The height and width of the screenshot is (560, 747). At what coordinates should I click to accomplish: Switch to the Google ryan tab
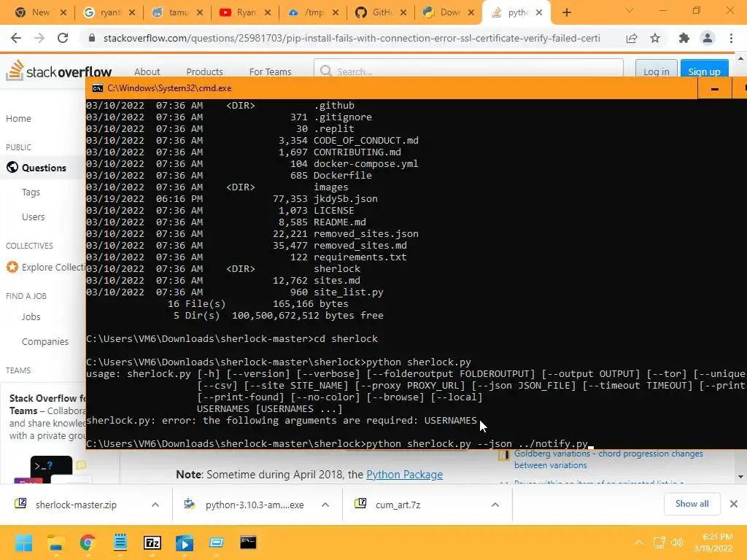coord(109,13)
